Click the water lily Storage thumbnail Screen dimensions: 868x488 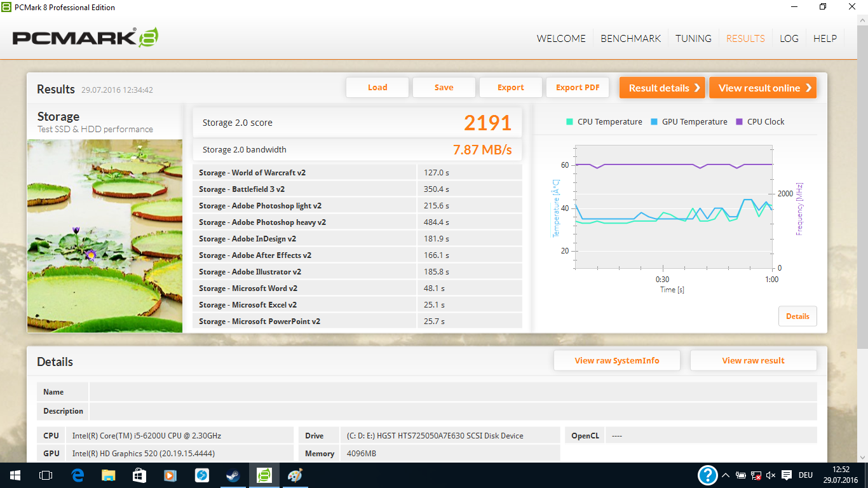(x=105, y=236)
